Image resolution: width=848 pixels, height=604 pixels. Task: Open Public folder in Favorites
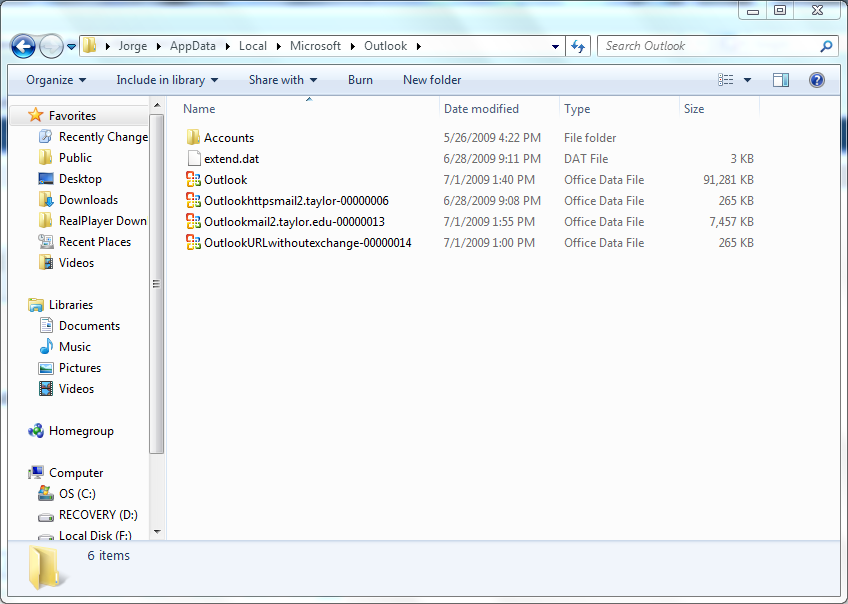75,158
